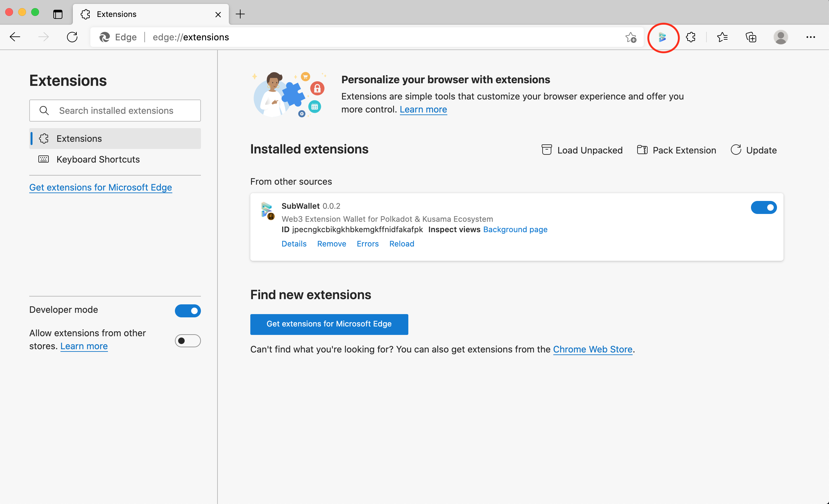Open SubWallet Details link

(294, 244)
